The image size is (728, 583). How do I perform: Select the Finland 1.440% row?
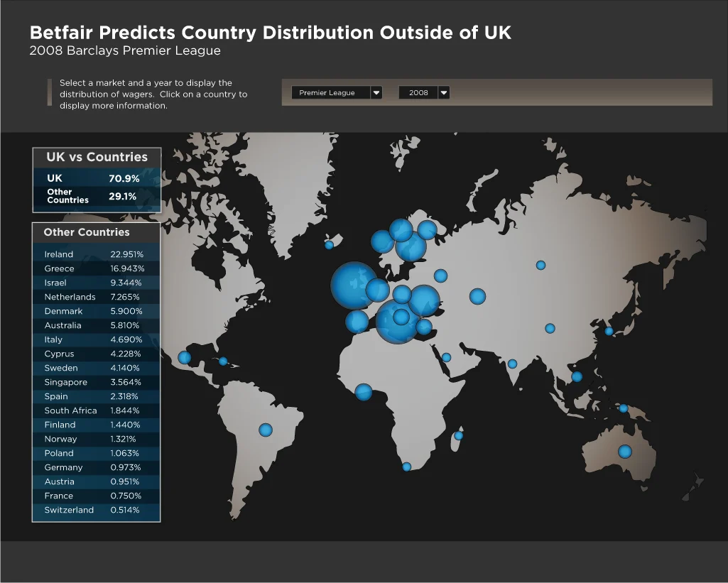tap(96, 425)
